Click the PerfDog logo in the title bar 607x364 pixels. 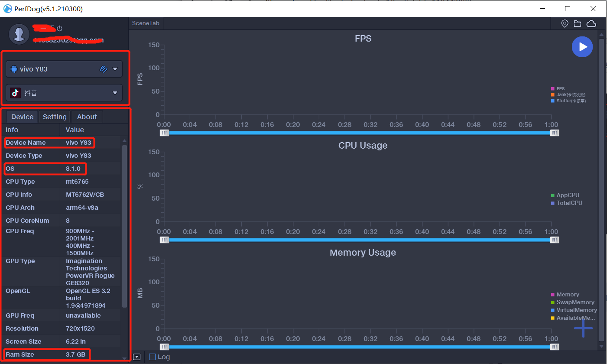click(x=7, y=9)
